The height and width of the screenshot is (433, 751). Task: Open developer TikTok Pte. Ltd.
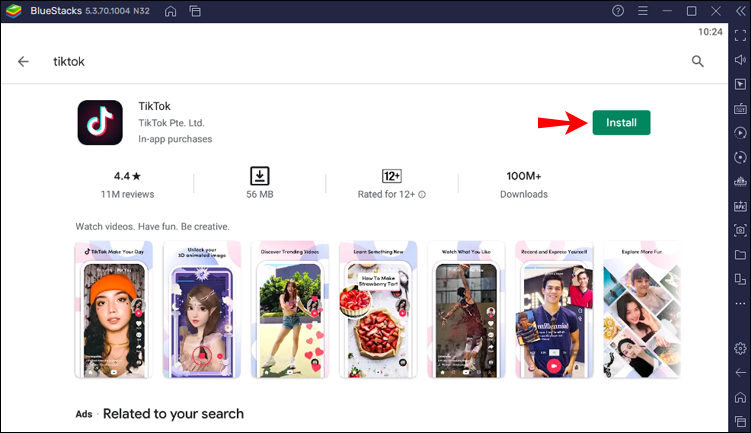pos(171,123)
